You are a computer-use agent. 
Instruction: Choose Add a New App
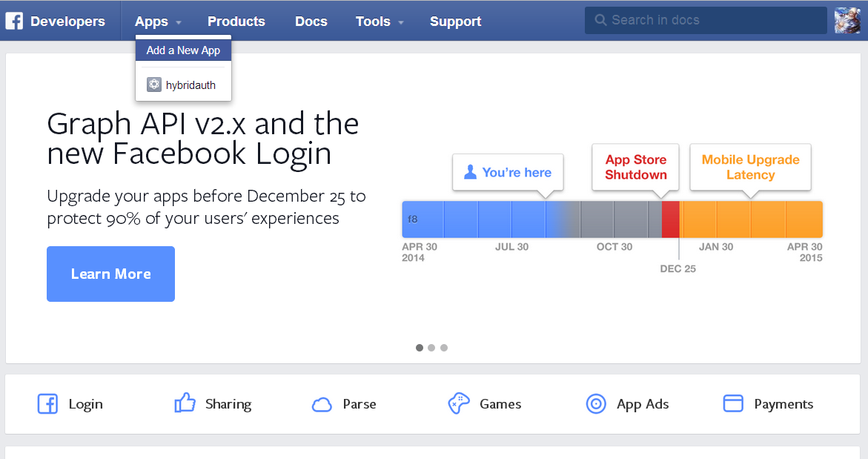pos(183,50)
